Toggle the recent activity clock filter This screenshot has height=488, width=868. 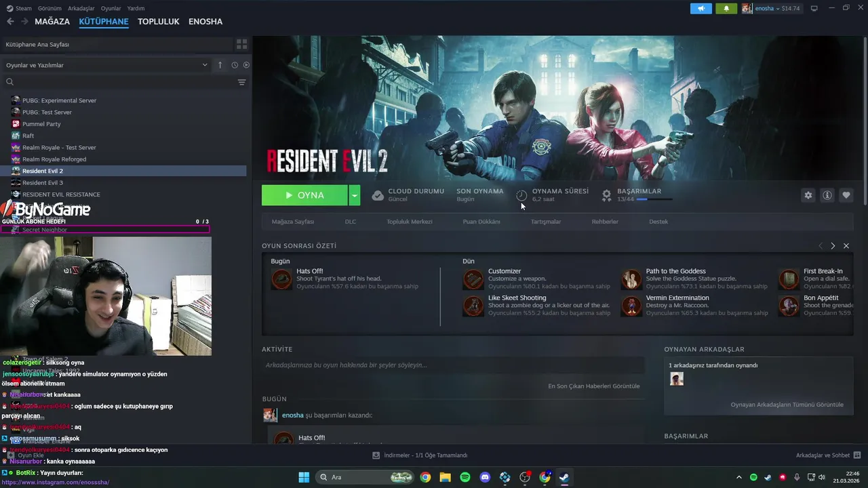(235, 65)
